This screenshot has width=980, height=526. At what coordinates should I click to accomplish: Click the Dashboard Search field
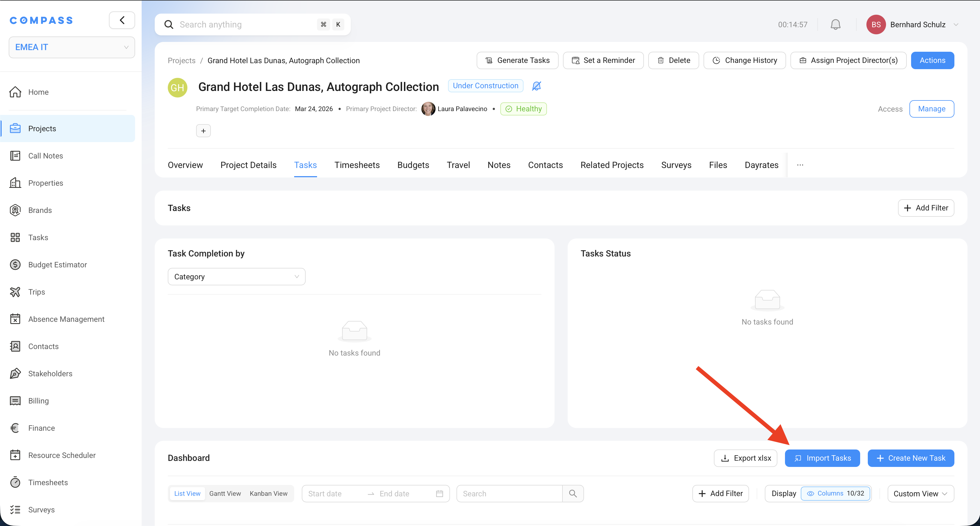[509, 494]
